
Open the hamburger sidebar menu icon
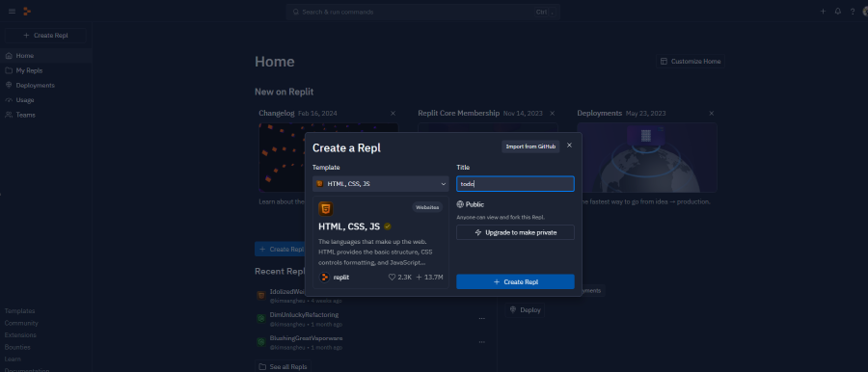pyautogui.click(x=13, y=12)
